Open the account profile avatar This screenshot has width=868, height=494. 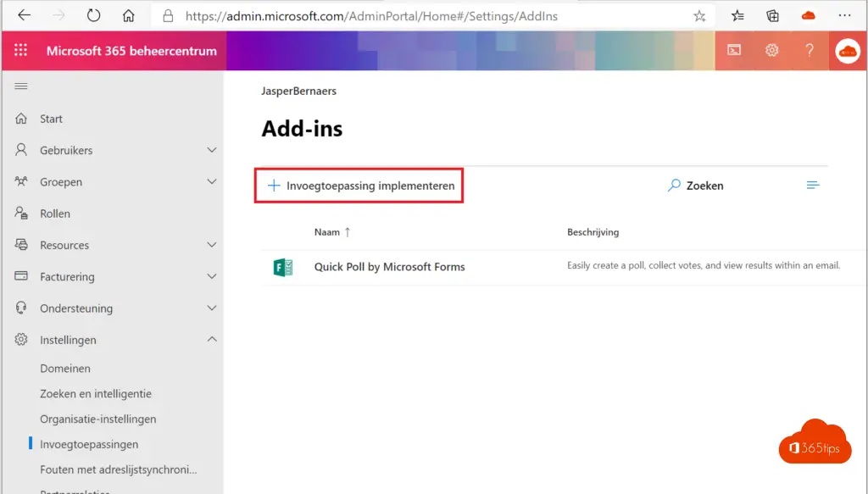click(x=848, y=51)
